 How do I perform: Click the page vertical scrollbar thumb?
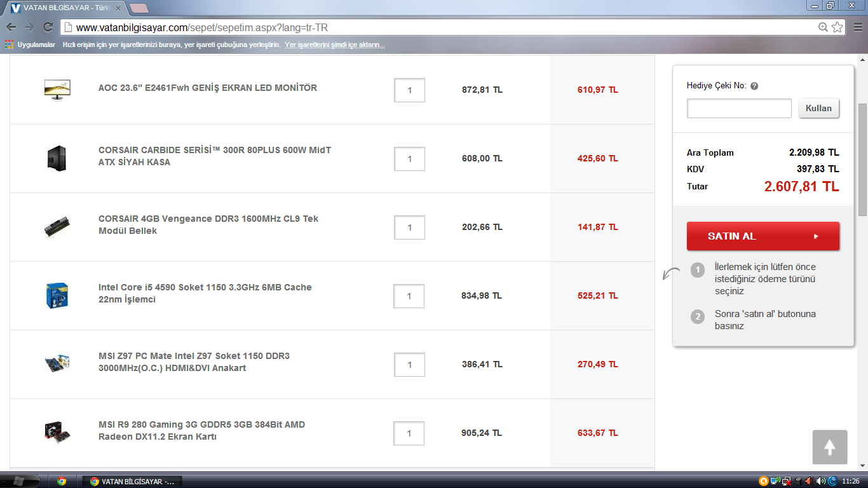click(862, 159)
